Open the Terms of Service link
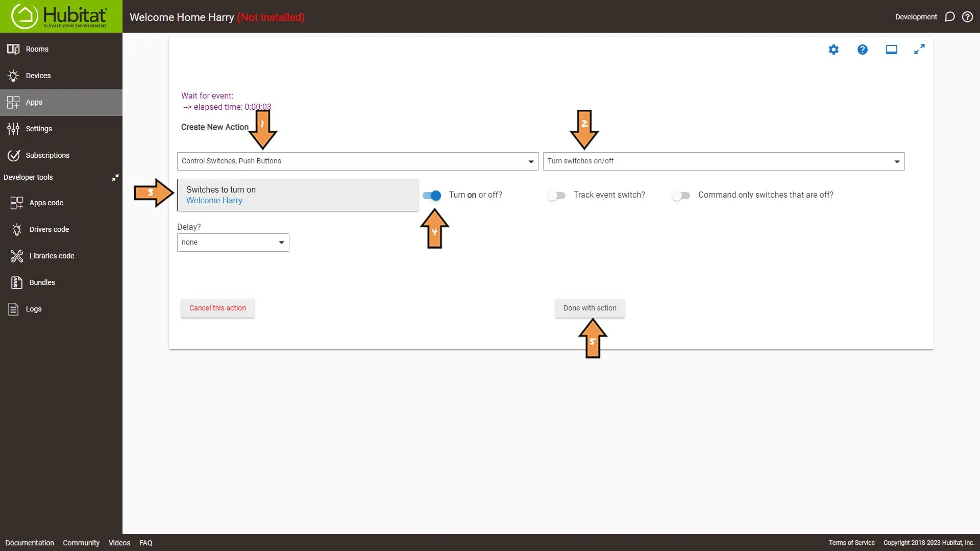This screenshot has width=980, height=551. point(851,543)
